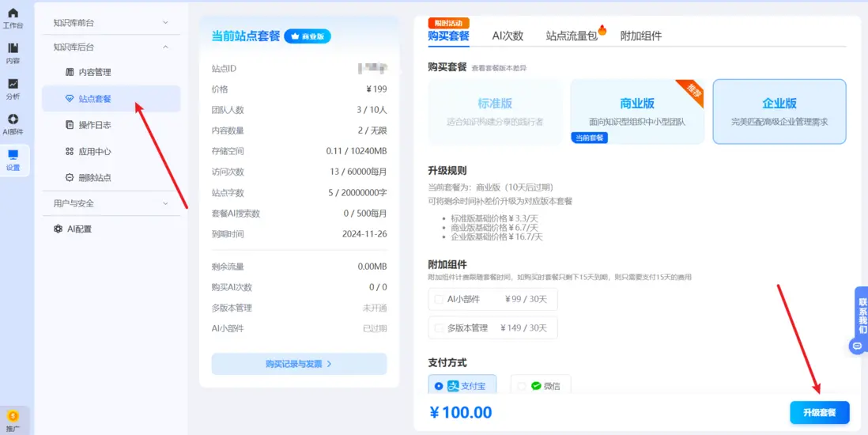Image resolution: width=868 pixels, height=435 pixels.
Task: Click the 支付宝 logo icon
Action: [x=454, y=386]
